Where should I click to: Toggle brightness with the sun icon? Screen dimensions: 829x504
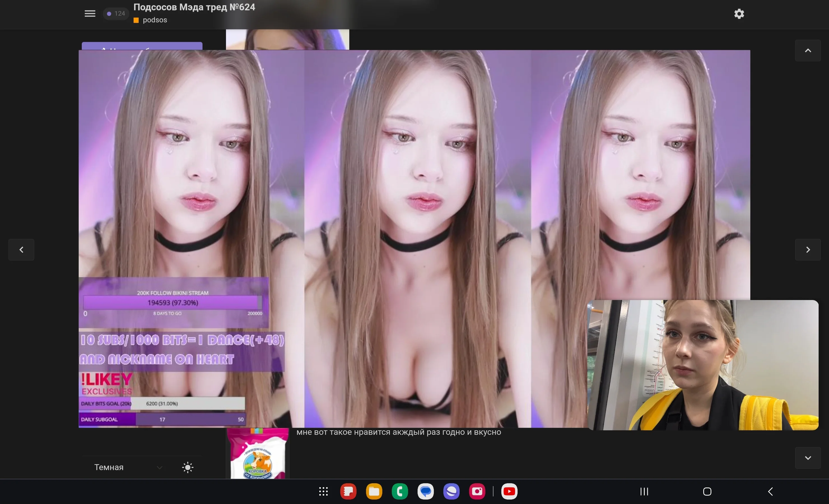188,467
